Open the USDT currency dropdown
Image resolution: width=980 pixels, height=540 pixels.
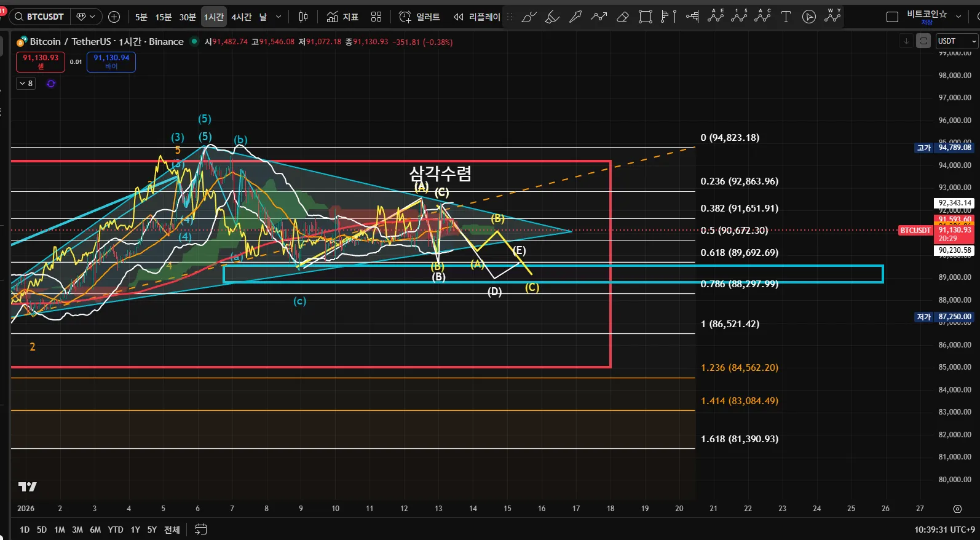(x=956, y=41)
